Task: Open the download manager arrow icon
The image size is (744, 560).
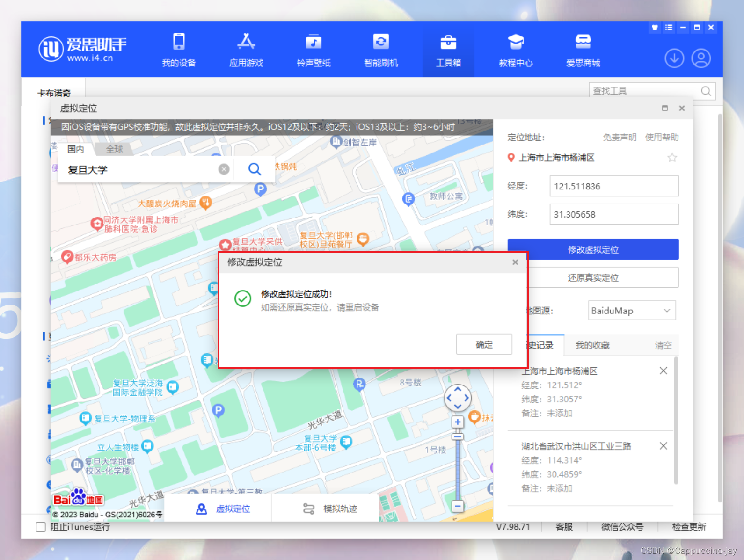Action: click(674, 58)
